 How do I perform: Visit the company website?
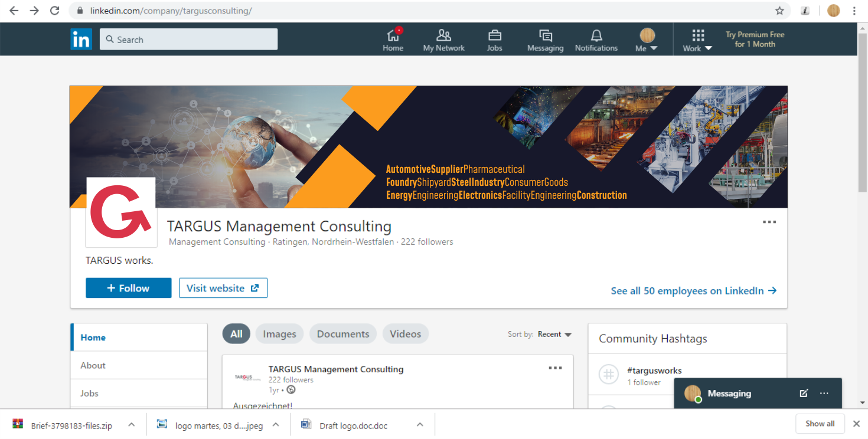223,288
